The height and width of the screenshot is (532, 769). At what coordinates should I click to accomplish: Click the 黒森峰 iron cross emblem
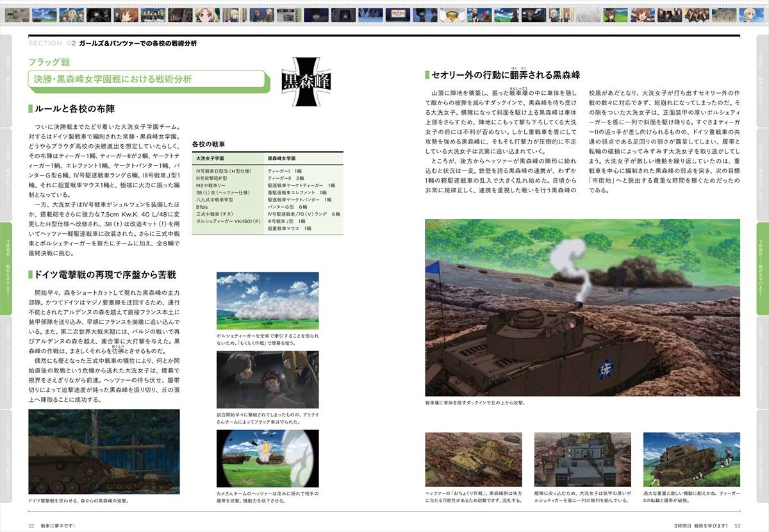point(308,81)
